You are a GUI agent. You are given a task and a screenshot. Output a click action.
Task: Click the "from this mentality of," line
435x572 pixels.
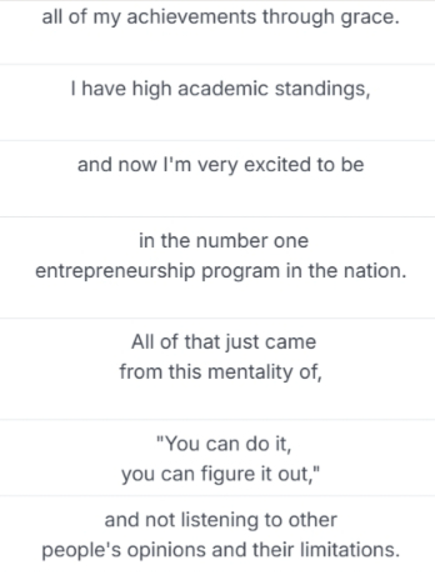pyautogui.click(x=220, y=372)
